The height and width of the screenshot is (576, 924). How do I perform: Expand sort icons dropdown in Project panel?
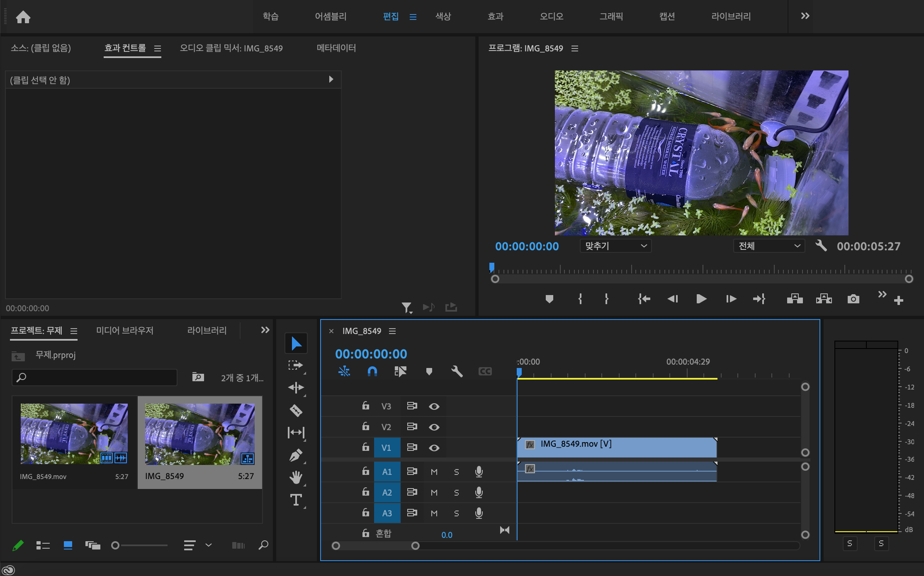(x=209, y=545)
